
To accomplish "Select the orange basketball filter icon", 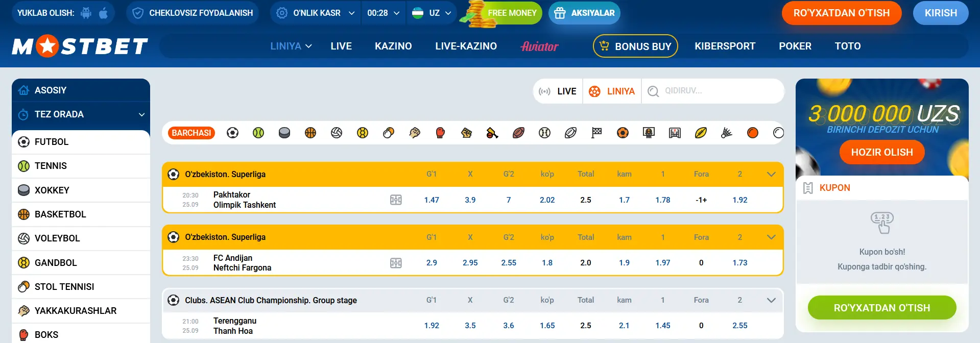I will (310, 133).
